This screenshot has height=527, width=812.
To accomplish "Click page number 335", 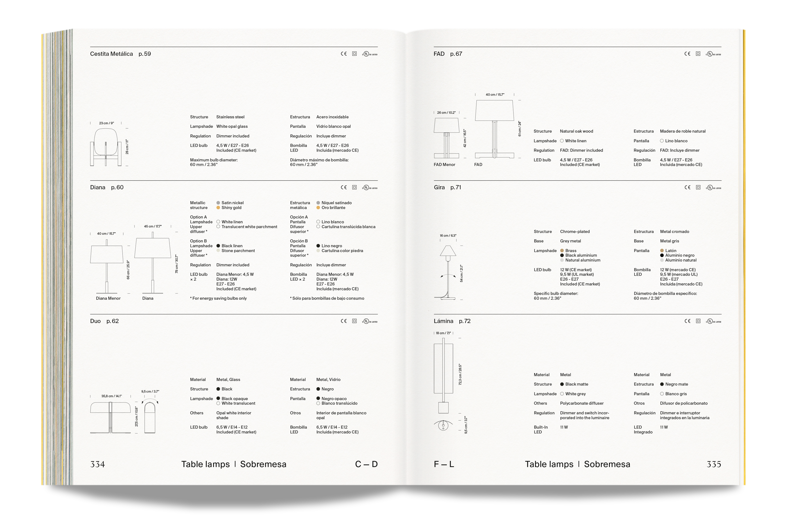I will click(714, 464).
